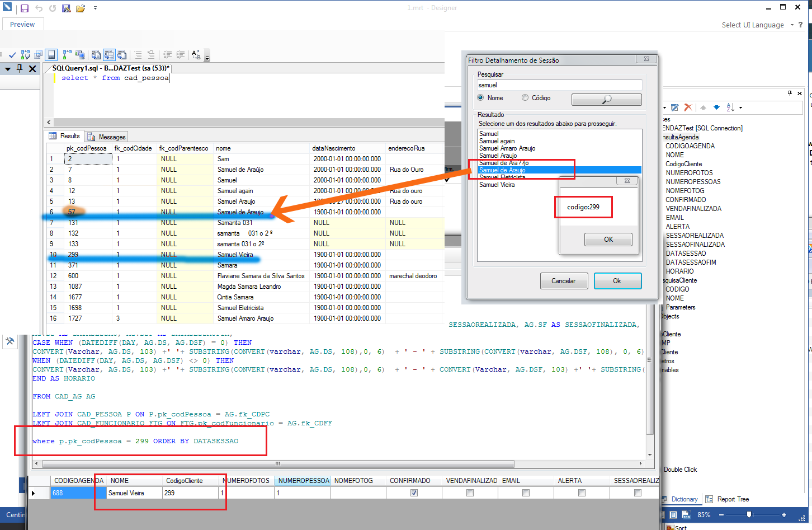
Task: Comment out the selected lines icon
Action: pyautogui.click(x=138, y=55)
